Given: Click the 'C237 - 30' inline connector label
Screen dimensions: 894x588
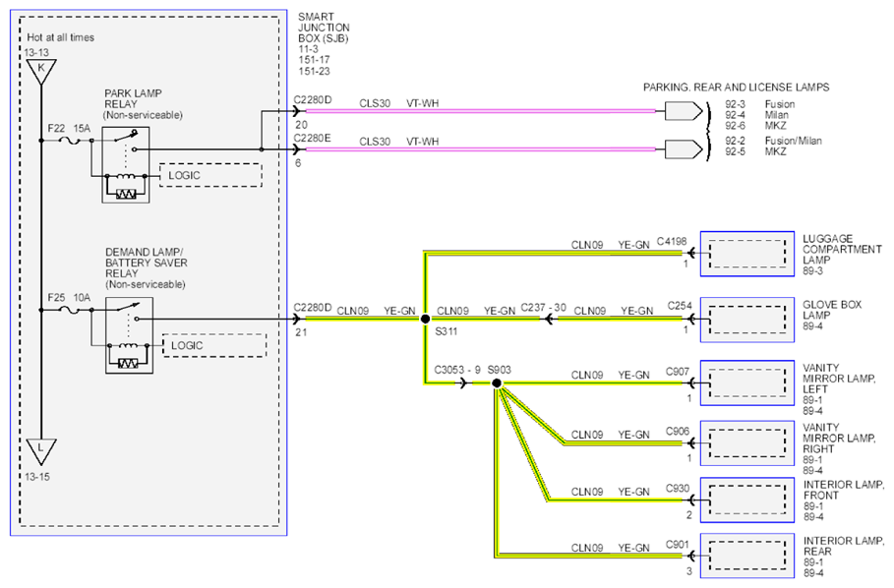Looking at the screenshot, I should [x=543, y=308].
